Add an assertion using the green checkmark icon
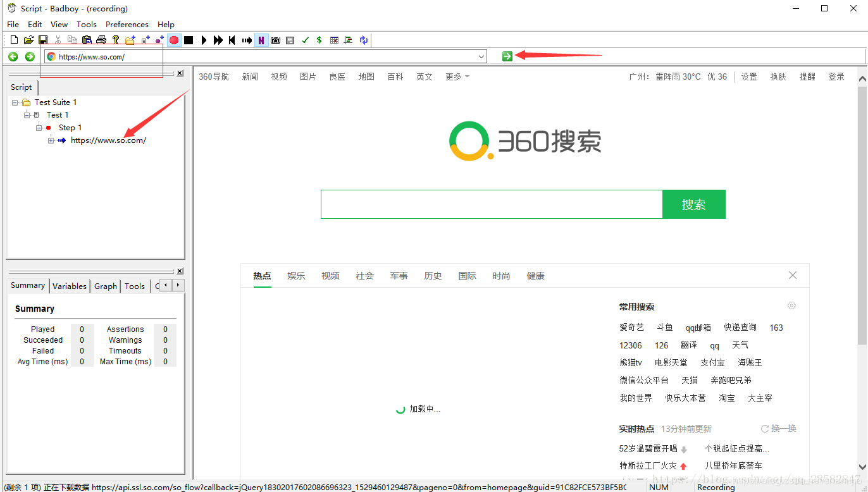 pos(305,40)
